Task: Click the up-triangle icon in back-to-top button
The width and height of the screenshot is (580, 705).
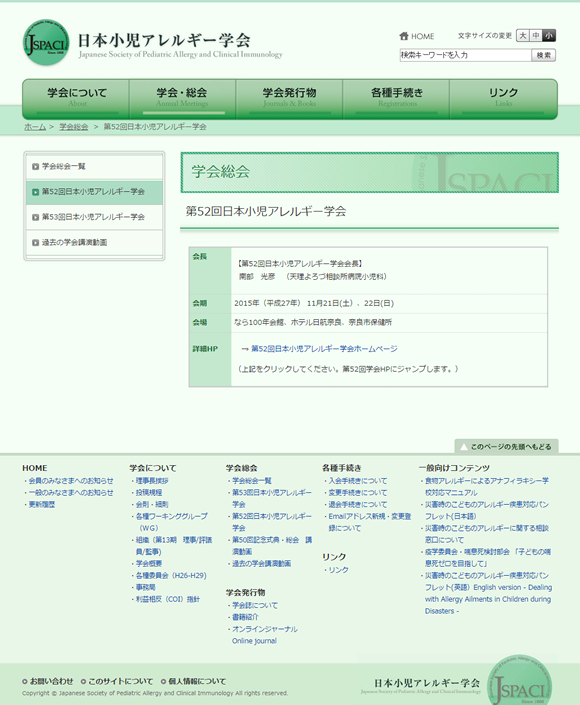Action: coord(464,447)
